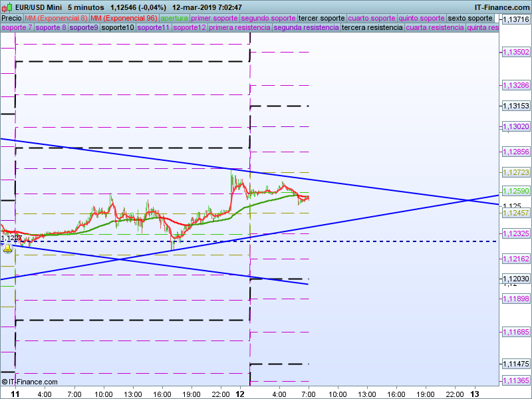This screenshot has width=532, height=399.
Task: Select the MM (Exponencial 8) label
Action: click(56, 18)
